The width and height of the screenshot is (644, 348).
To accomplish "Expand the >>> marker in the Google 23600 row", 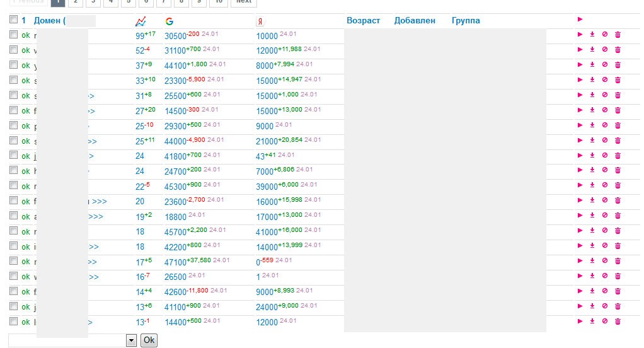I will pos(100,201).
